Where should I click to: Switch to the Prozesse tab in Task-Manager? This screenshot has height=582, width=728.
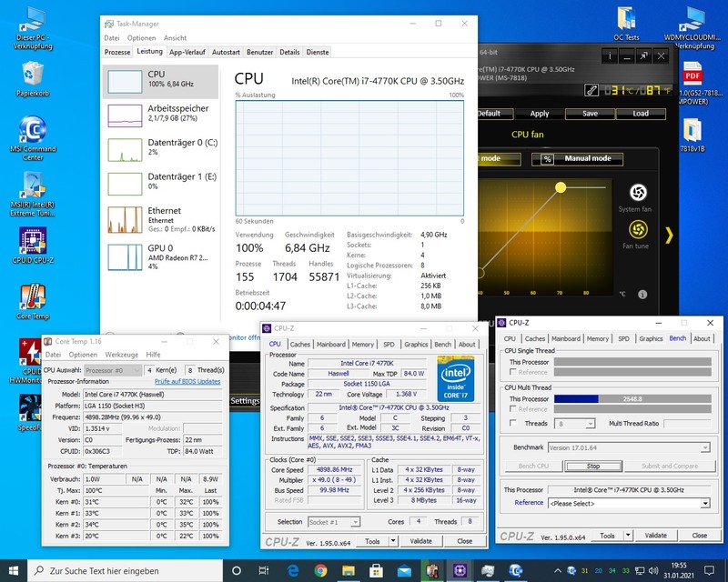(117, 52)
